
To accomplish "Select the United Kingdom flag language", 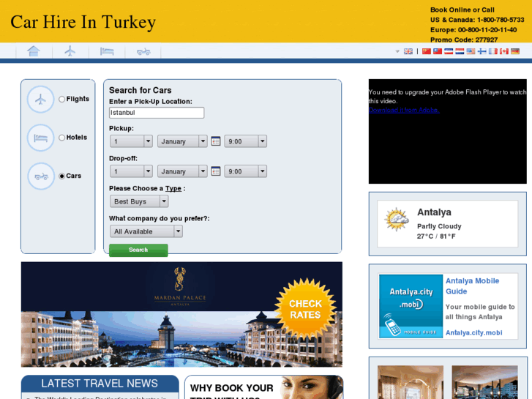I will (408, 51).
